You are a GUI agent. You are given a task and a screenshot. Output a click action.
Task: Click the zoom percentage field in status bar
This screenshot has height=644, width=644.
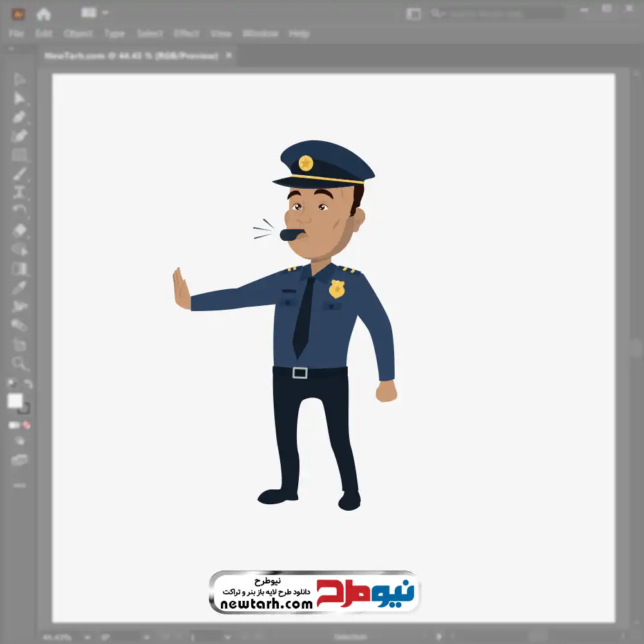(x=59, y=638)
